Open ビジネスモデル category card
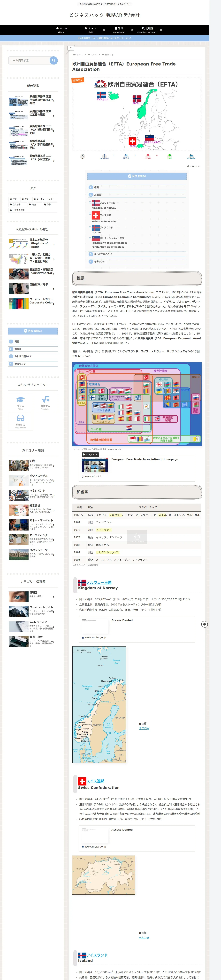Screen dimensions: 221x980 [33, 480]
